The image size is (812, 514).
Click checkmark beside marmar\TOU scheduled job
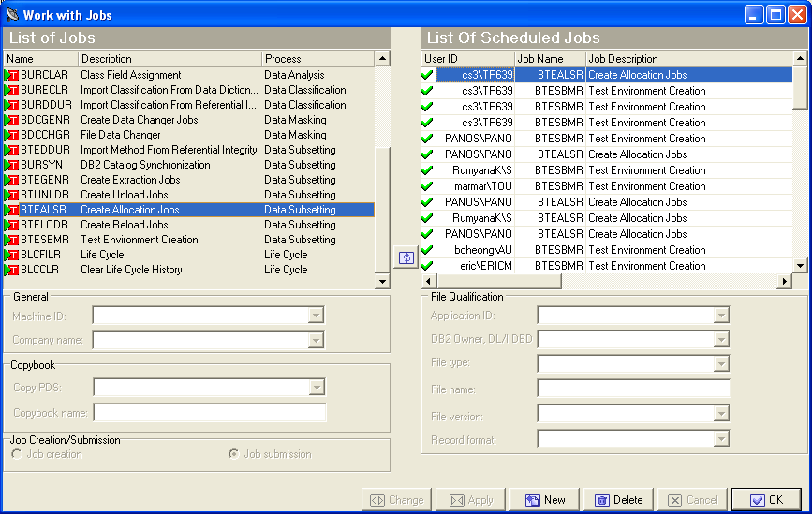click(428, 186)
